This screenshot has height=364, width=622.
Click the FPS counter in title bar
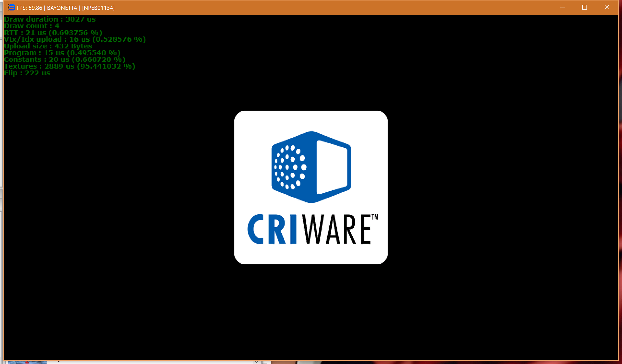[29, 8]
